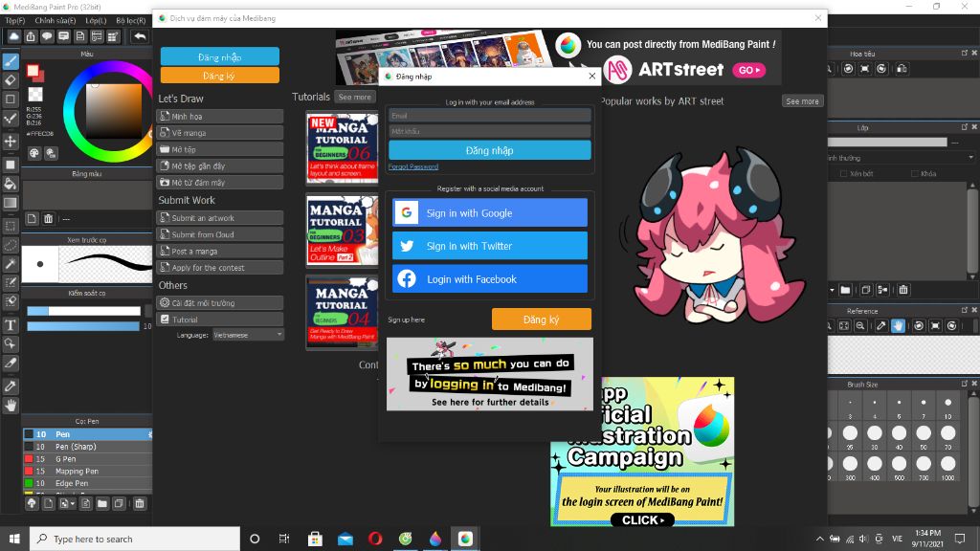The width and height of the screenshot is (980, 551).
Task: Delete layer using trash icon in layer panel
Action: coord(903,290)
